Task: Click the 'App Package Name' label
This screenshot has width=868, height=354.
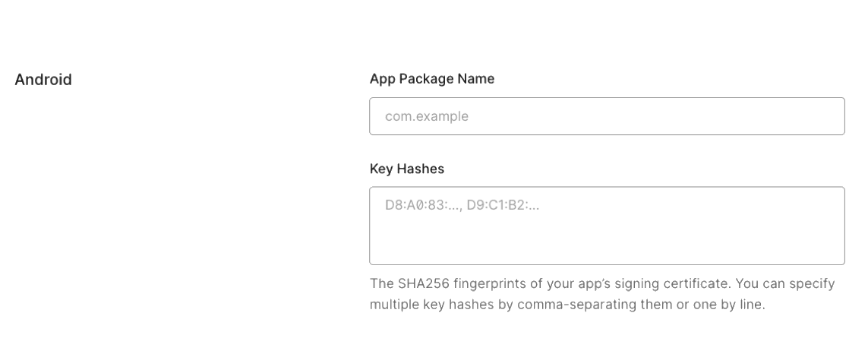Action: point(432,79)
